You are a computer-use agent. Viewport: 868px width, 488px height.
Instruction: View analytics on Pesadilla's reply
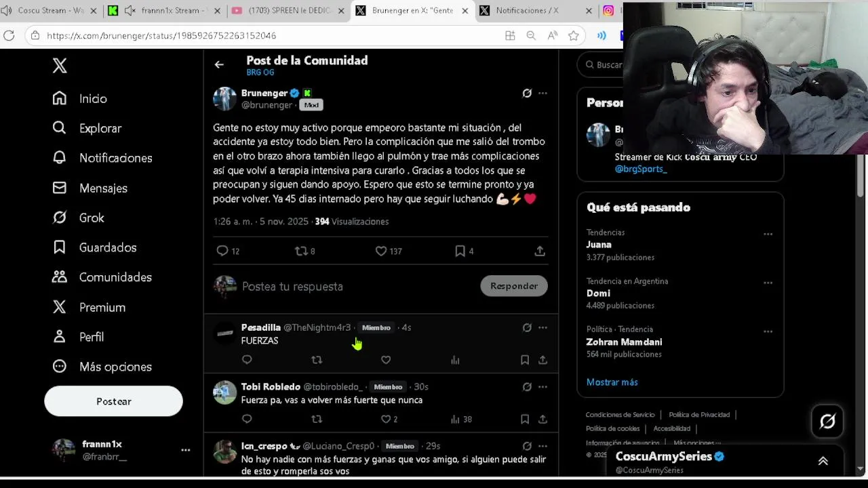click(x=455, y=360)
